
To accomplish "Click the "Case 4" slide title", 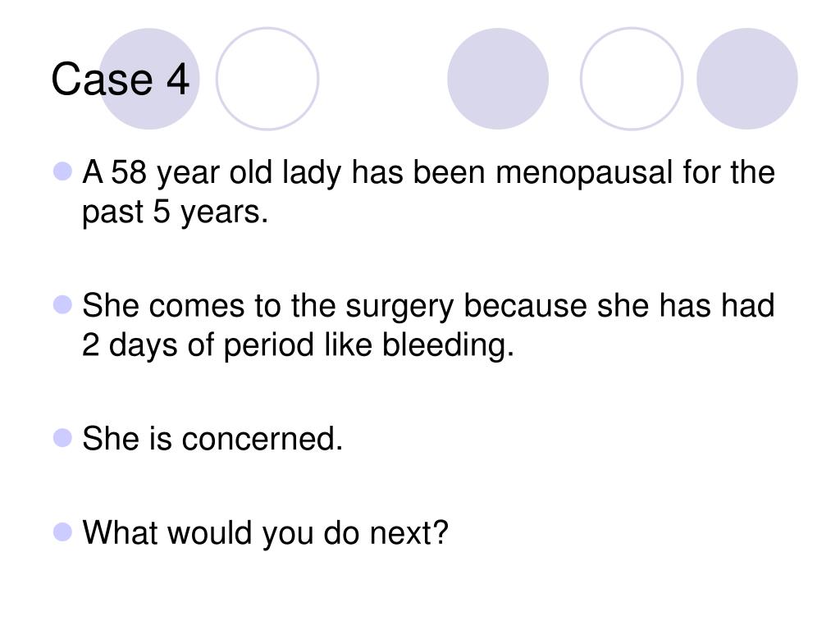I will pyautogui.click(x=120, y=80).
